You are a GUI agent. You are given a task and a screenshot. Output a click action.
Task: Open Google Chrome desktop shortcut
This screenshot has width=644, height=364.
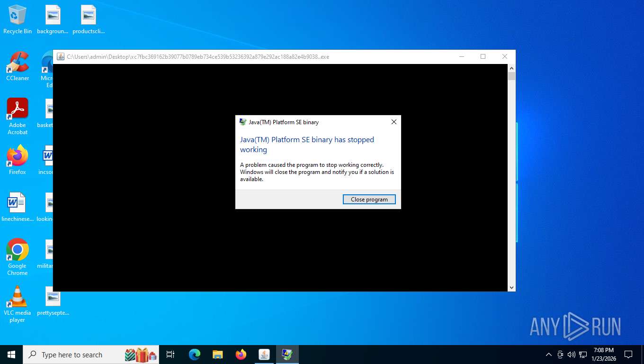pos(18,257)
